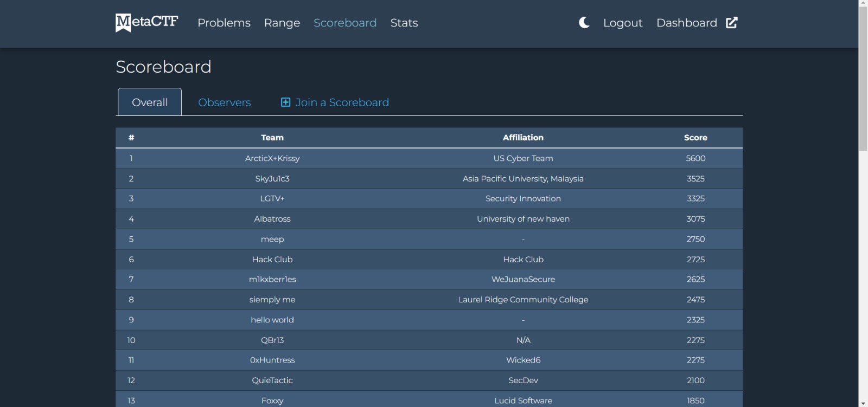Select team 0xHuntress
Viewport: 868px width, 407px height.
tap(272, 360)
